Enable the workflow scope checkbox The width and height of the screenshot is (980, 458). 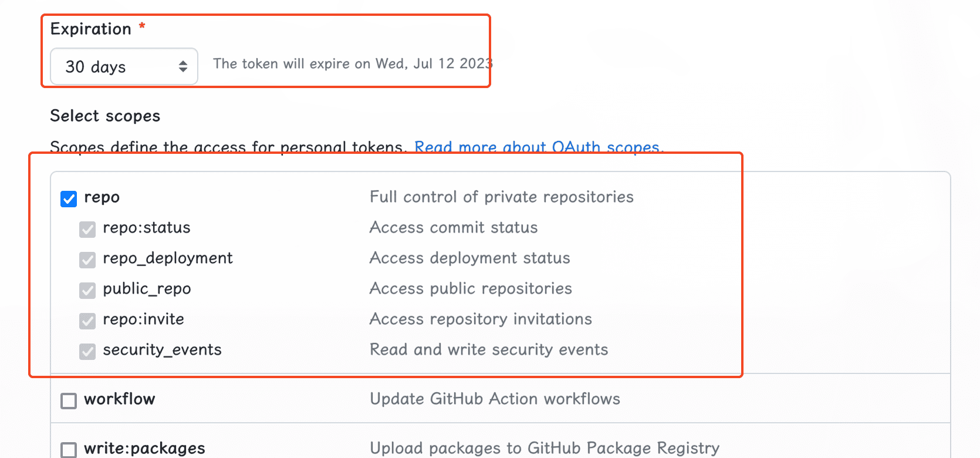click(x=69, y=401)
